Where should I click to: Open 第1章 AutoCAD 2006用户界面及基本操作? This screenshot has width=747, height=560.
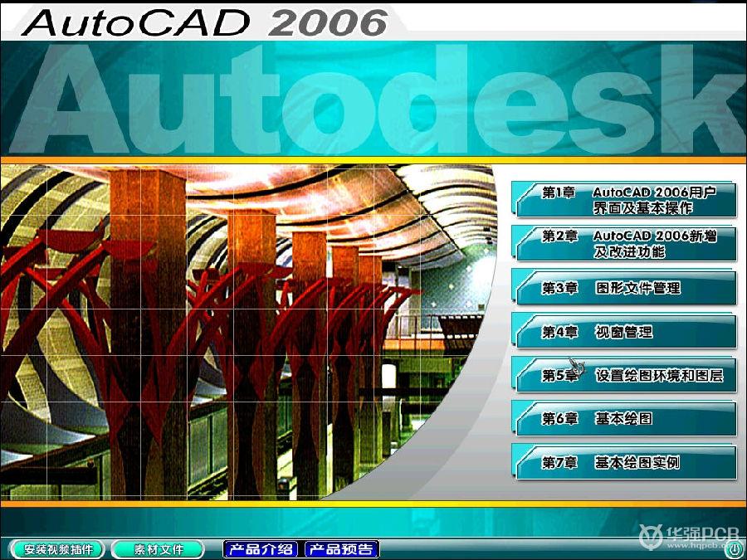pyautogui.click(x=627, y=200)
